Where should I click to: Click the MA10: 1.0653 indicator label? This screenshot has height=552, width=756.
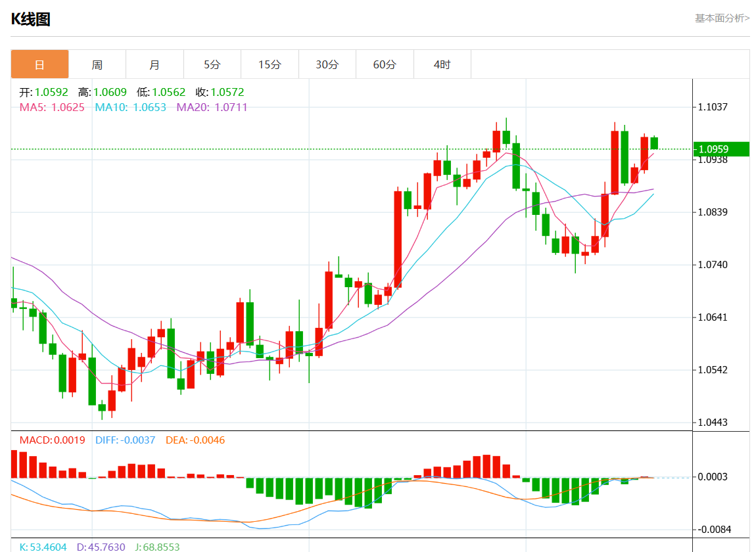130,107
